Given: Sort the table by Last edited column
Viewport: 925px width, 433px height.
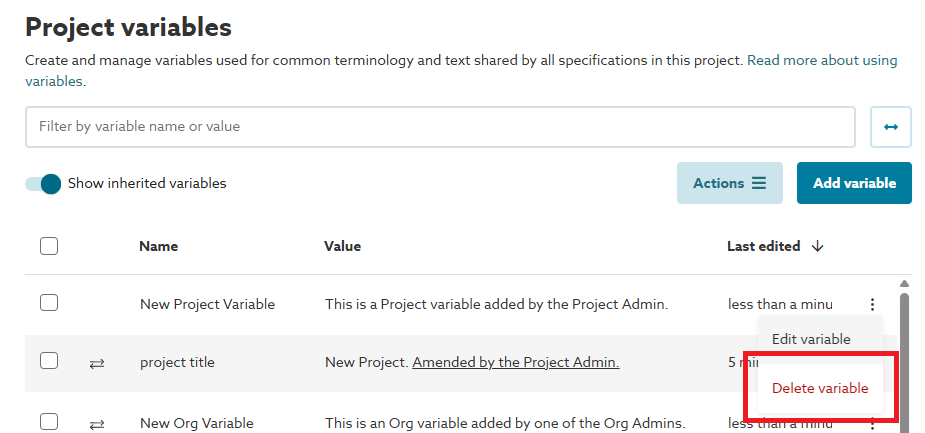Looking at the screenshot, I should 763,246.
